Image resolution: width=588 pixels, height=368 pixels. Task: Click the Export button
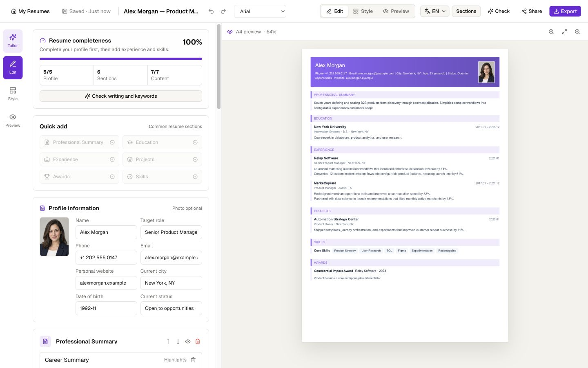click(565, 11)
